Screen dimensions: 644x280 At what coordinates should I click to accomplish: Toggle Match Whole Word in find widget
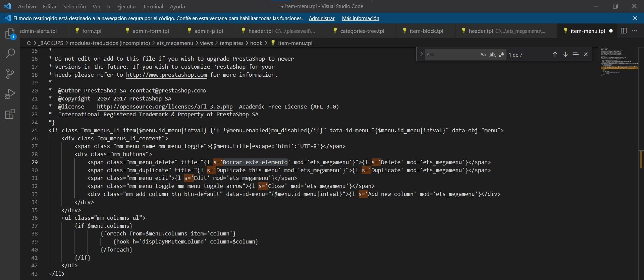click(x=492, y=55)
